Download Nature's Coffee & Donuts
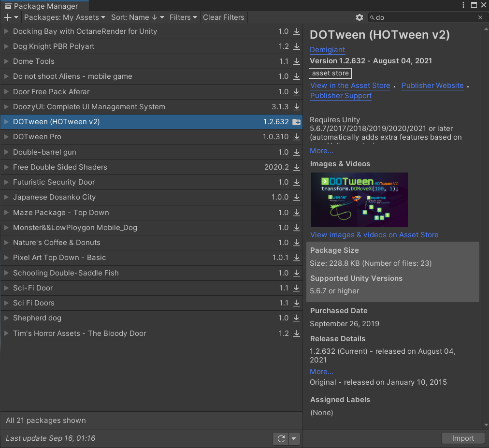Viewport: 489px width, 448px height. 297,243
